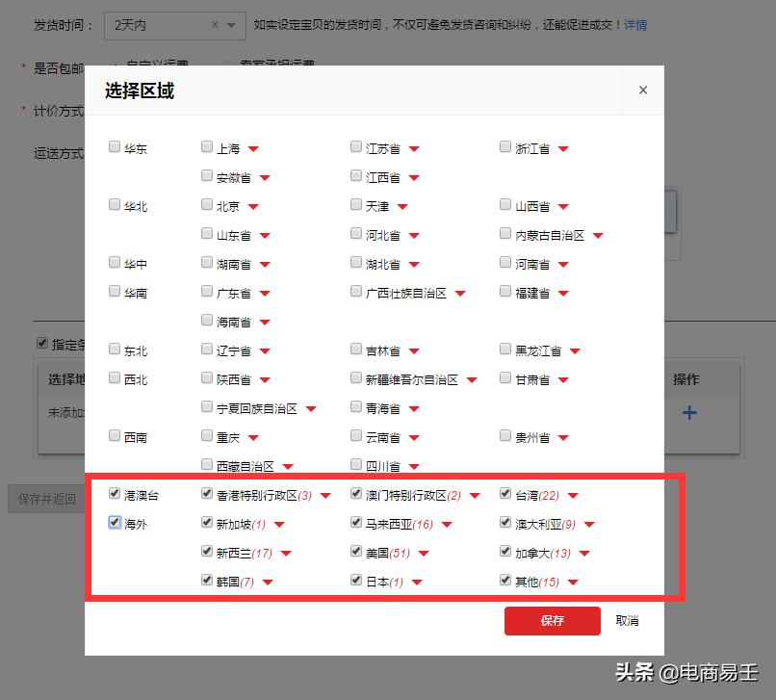Close the 选择区域 dialog
The width and height of the screenshot is (776, 700).
[x=643, y=91]
